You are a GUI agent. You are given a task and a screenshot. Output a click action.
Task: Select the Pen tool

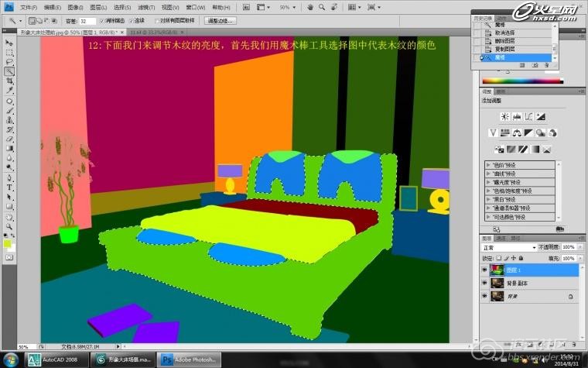click(x=9, y=178)
